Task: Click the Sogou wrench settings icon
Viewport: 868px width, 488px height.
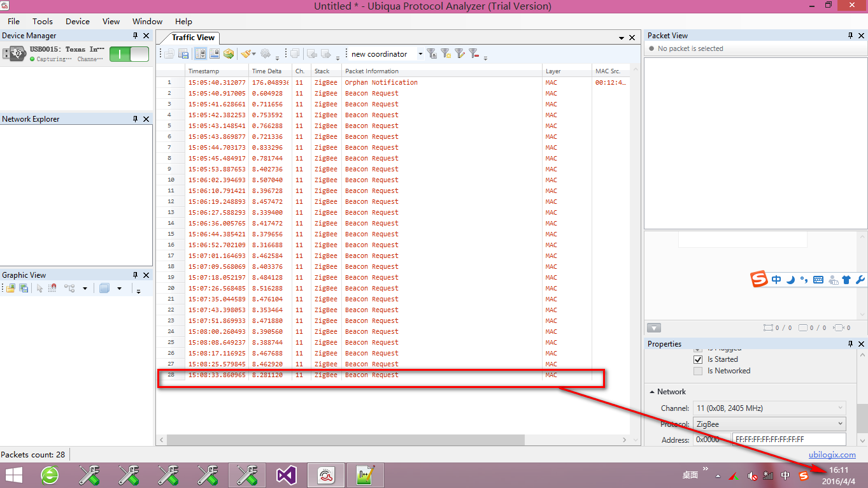Action: tap(860, 280)
